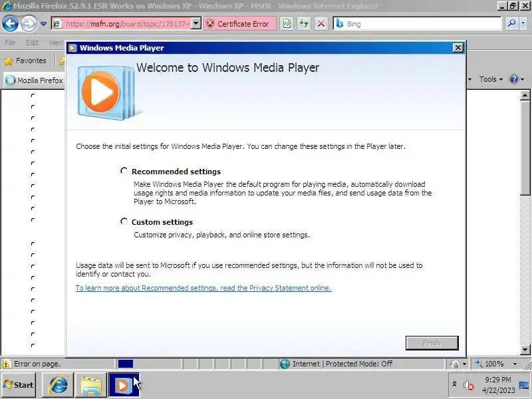Expand the Help icon dropdown arrow
532x399 pixels.
[523, 79]
